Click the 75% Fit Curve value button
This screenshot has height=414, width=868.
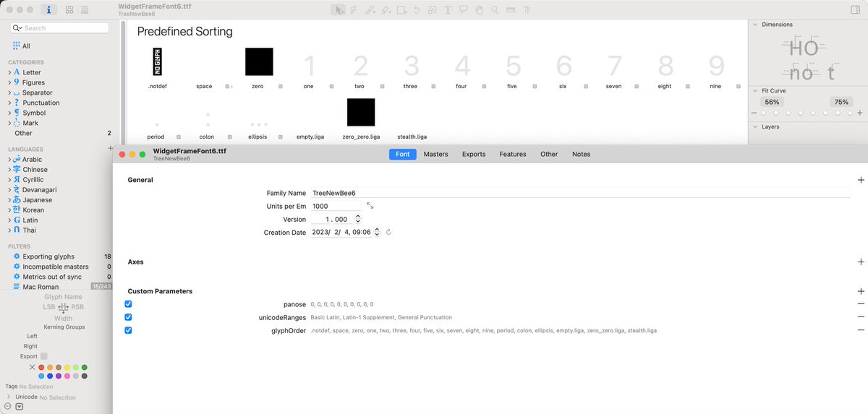(841, 102)
